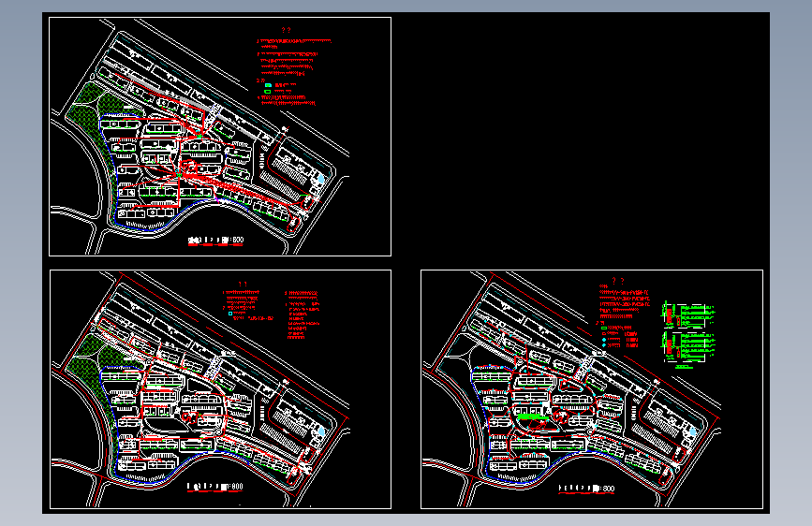Select the top-left site plan drawing

pos(220,137)
